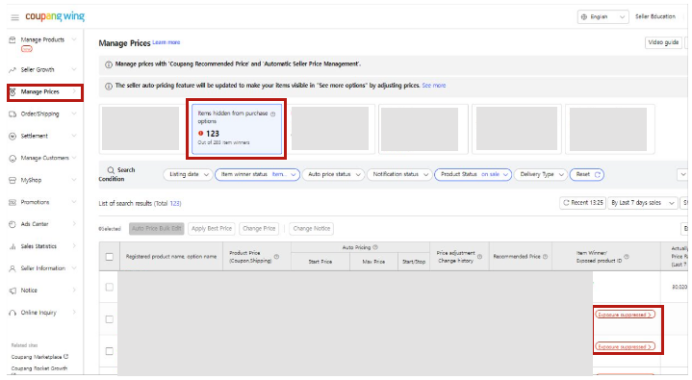Click the Sales Statistics bar chart icon
This screenshot has height=380, width=692.
(x=12, y=246)
